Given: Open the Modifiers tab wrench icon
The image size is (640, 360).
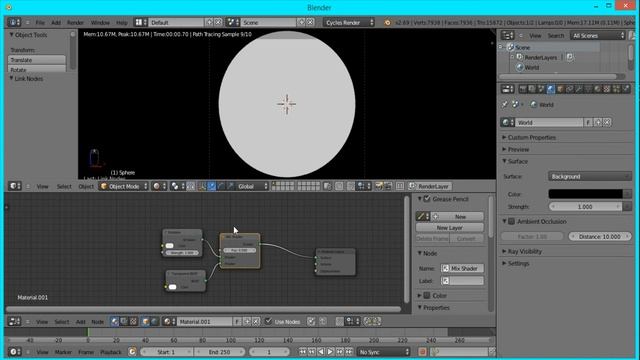Looking at the screenshot, I should tap(579, 89).
